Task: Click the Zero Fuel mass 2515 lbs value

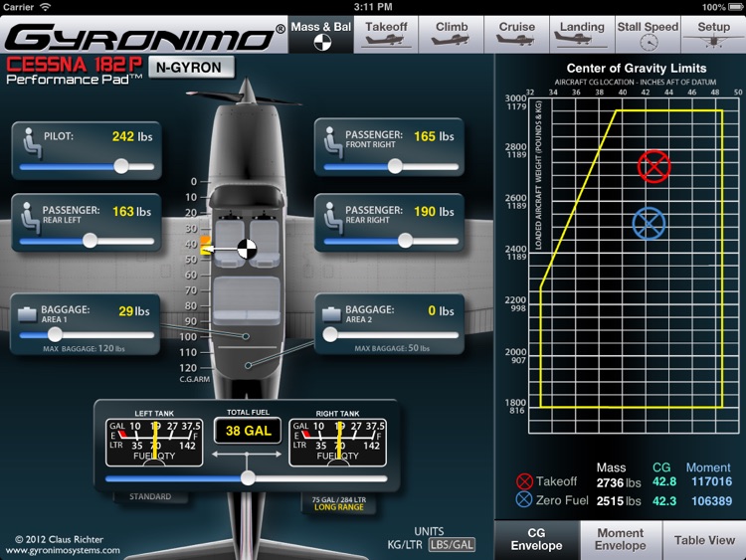Action: point(619,501)
